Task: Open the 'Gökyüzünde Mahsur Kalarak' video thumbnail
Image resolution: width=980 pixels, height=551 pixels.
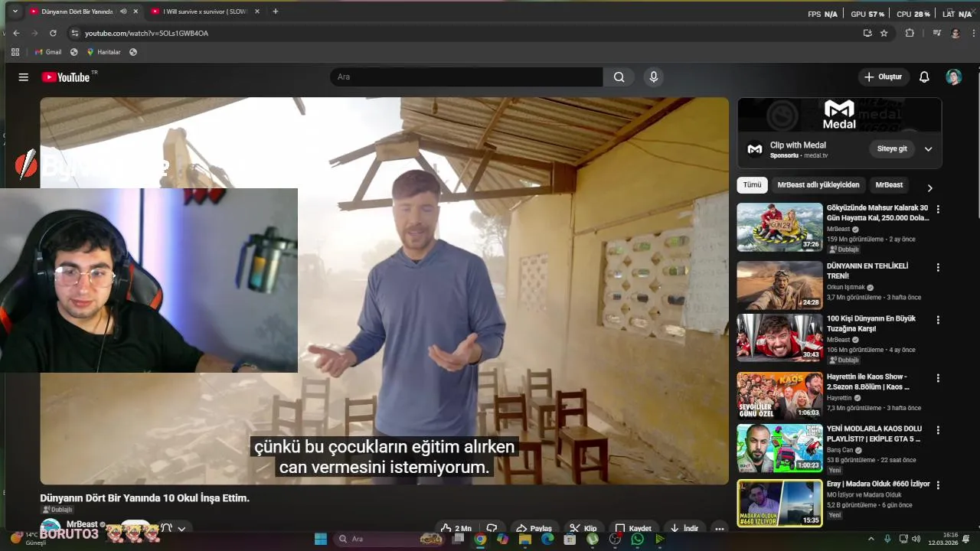Action: click(x=779, y=227)
